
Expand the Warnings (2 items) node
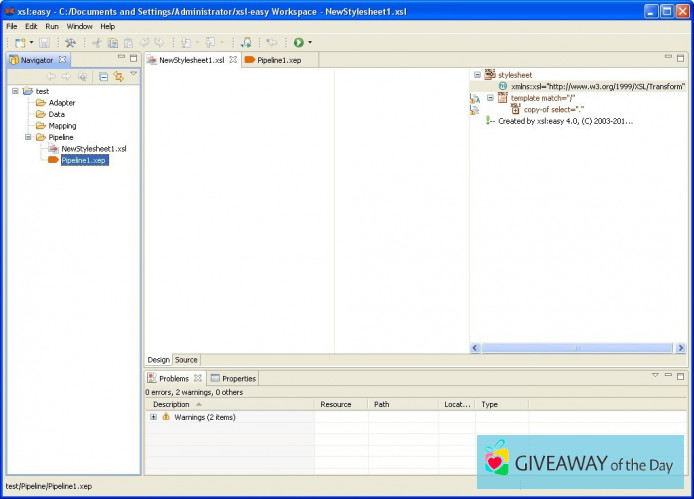pos(153,417)
